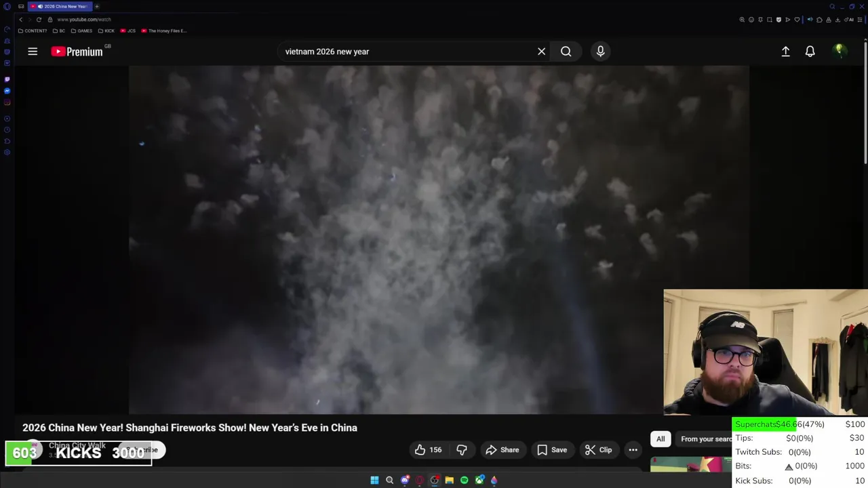Open the recommended video thumbnail below the chips
The image size is (868, 488).
point(690,464)
